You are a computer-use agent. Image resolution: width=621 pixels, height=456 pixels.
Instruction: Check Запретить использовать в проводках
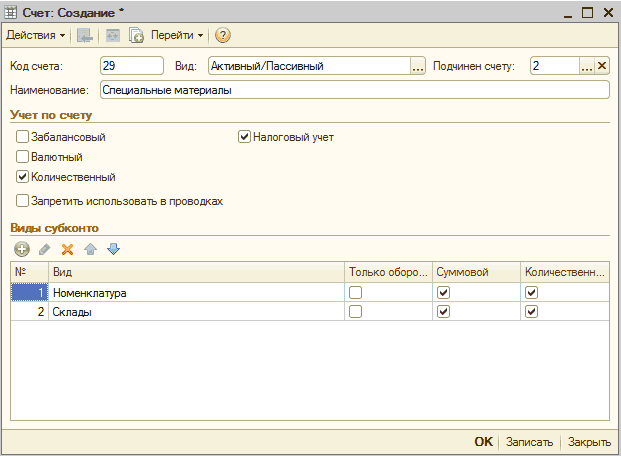[x=22, y=200]
